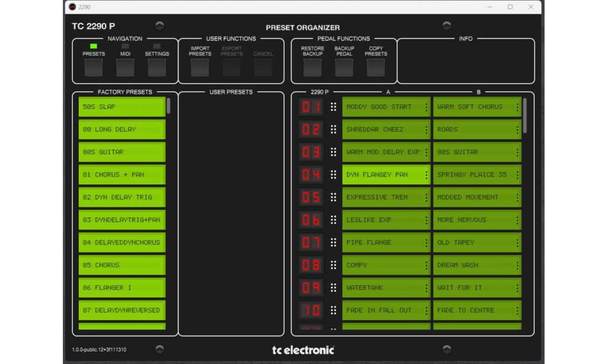The image size is (607, 364).
Task: Open options menu for ROADS preset
Action: click(517, 129)
